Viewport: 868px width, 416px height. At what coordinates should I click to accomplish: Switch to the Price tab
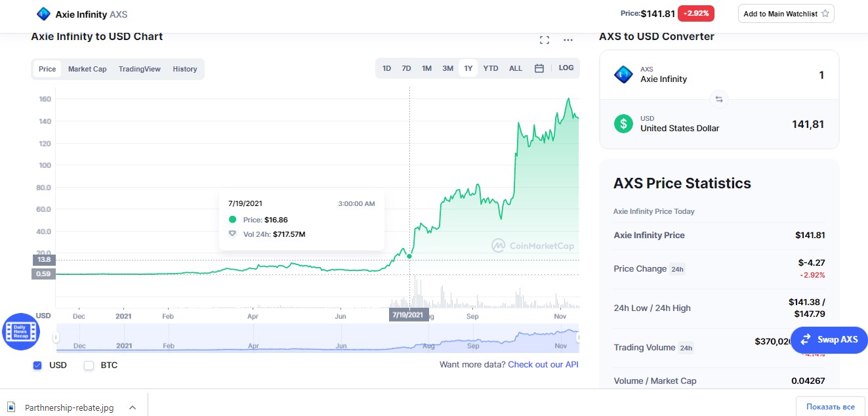click(x=47, y=69)
